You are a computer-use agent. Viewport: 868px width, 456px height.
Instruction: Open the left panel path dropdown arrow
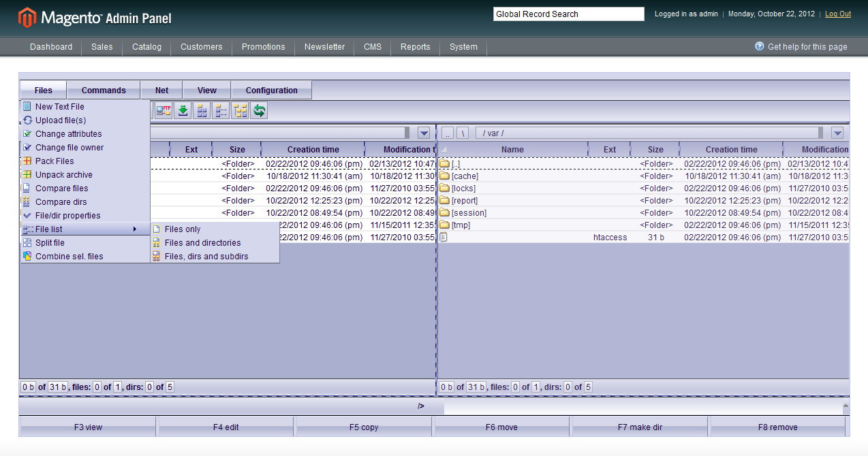click(x=424, y=132)
